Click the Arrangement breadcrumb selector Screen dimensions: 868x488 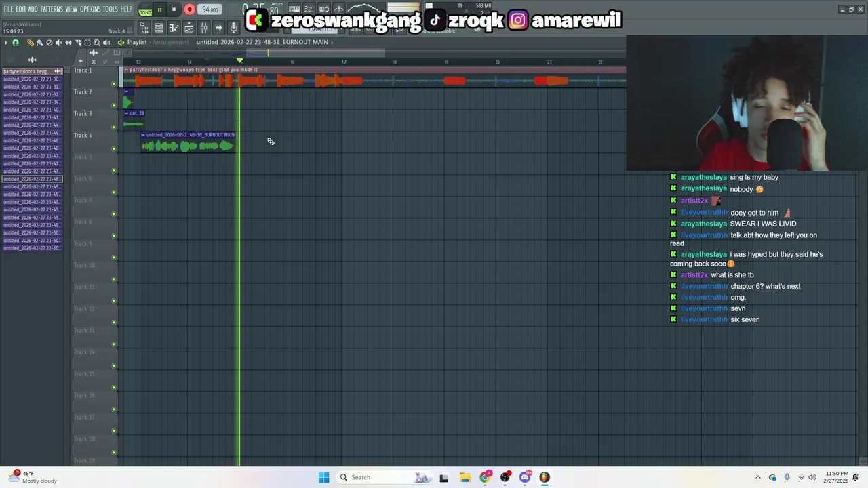coord(172,42)
